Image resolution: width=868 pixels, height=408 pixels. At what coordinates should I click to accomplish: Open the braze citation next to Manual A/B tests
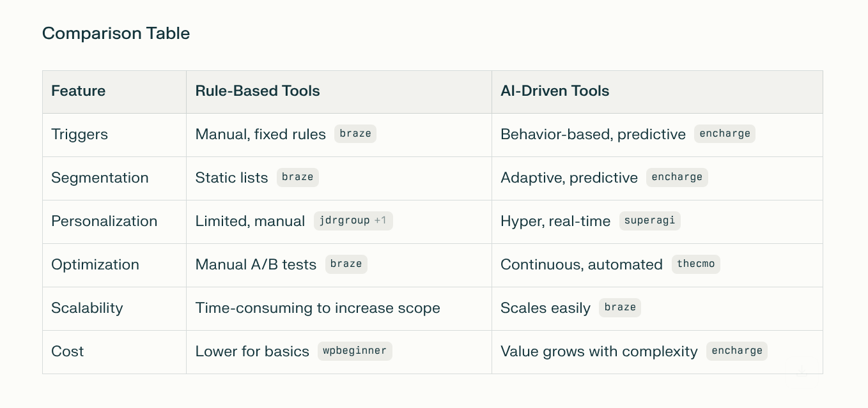point(346,264)
